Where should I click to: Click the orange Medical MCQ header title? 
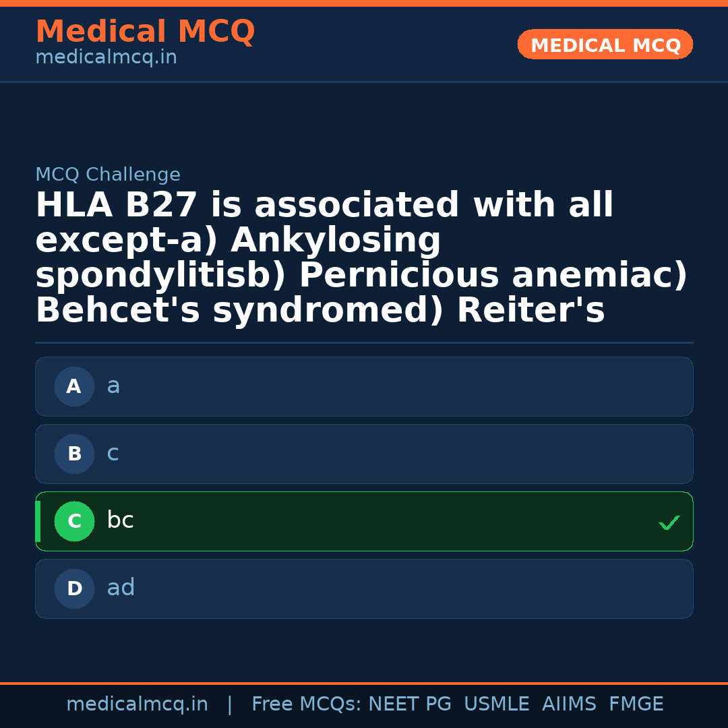tap(145, 32)
